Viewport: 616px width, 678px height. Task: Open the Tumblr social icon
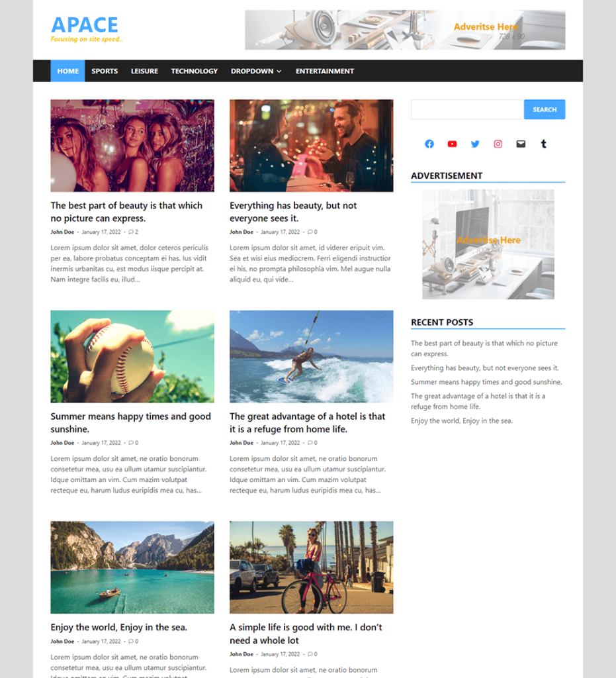pos(543,144)
